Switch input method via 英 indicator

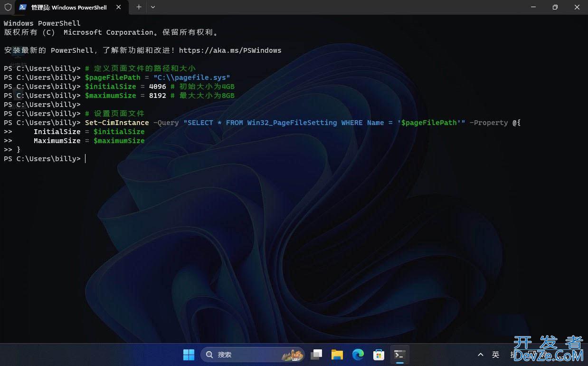[x=496, y=355]
